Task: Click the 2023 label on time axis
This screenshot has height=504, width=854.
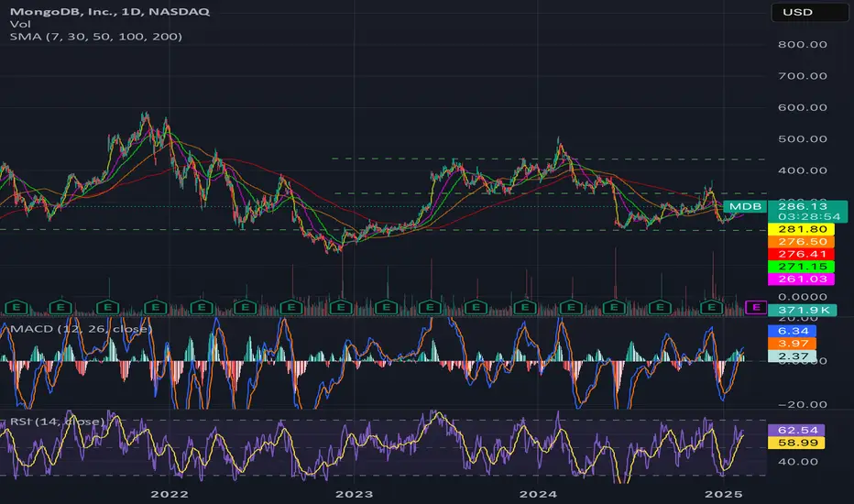Action: (x=354, y=494)
